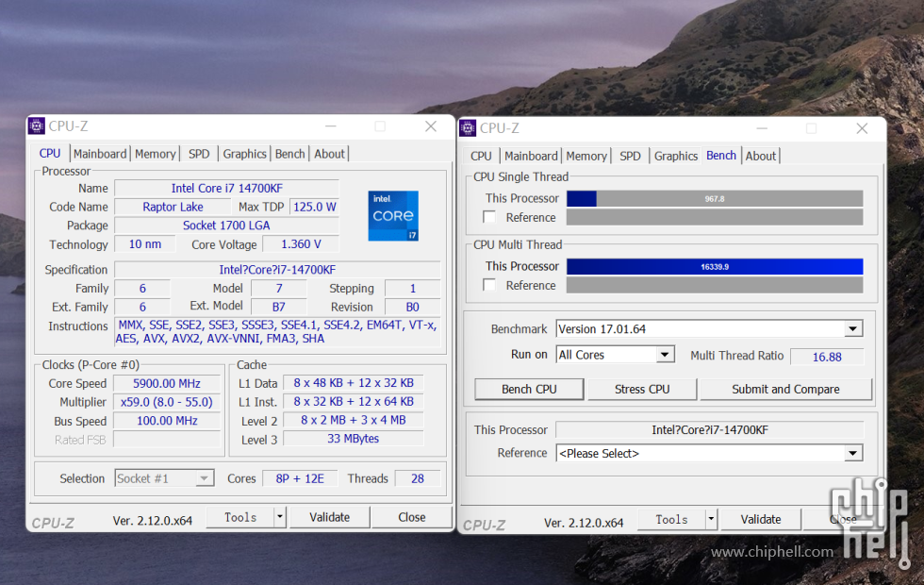Click This Processor field in Bench tab
Screen dimensions: 924x585
point(710,430)
